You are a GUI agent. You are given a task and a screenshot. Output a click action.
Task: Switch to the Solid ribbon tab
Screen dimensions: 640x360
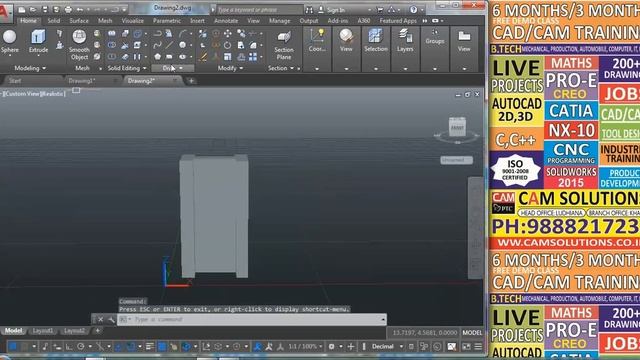pyautogui.click(x=53, y=20)
